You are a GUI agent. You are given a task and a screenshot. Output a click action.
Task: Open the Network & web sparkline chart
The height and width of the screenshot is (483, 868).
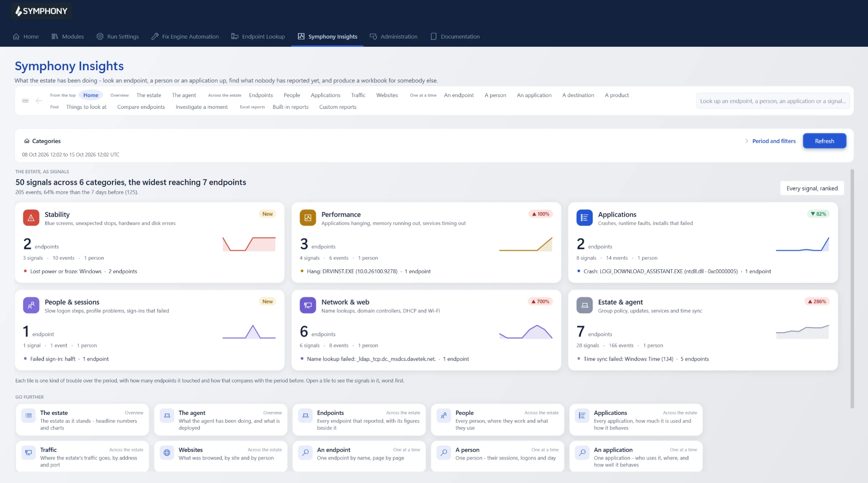[526, 332]
